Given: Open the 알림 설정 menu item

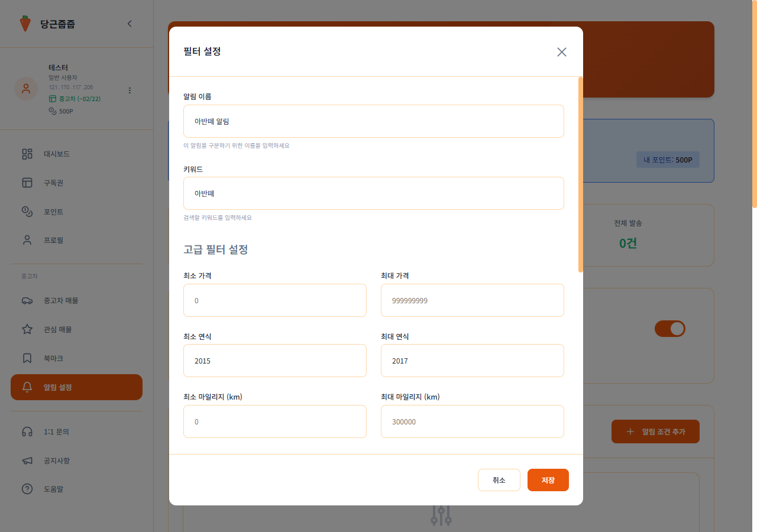Looking at the screenshot, I should point(56,387).
